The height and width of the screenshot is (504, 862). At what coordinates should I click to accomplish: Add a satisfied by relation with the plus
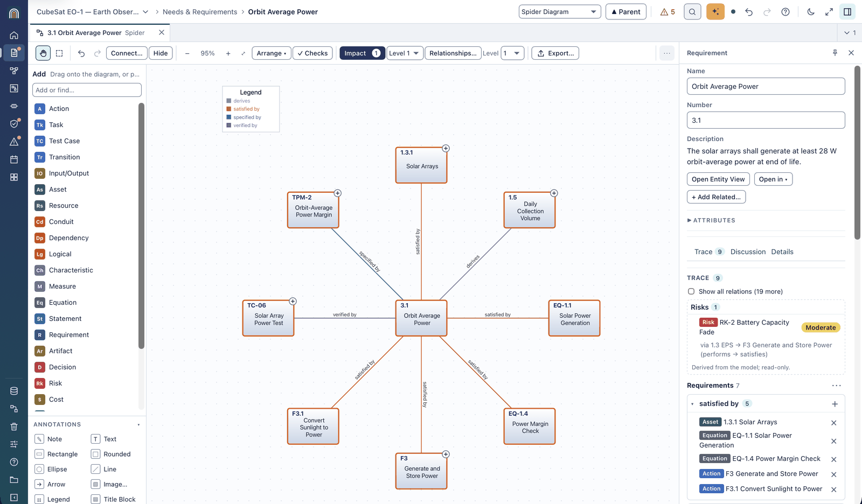point(835,404)
